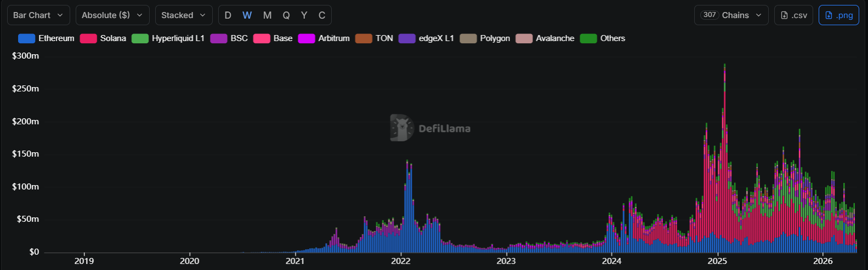Open the Stacked layout dropdown
The image size is (868, 270).
pos(183,15)
